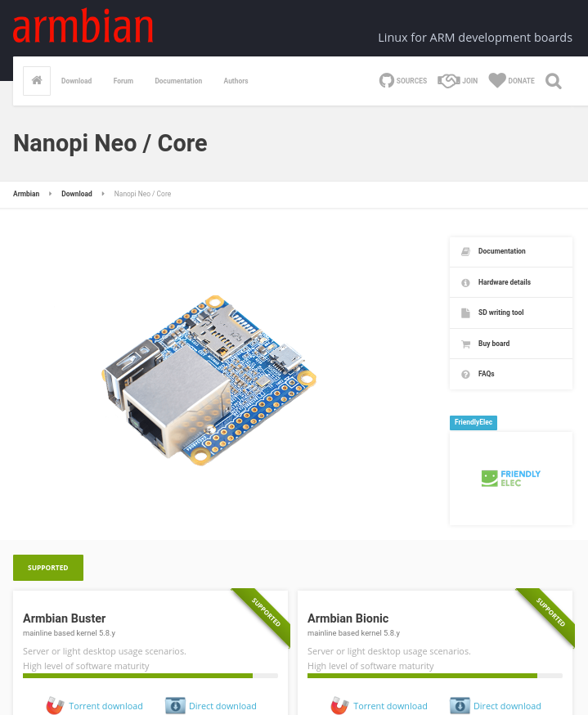Open the Documentation menu in top navigation
The width and height of the screenshot is (588, 715).
(x=178, y=81)
